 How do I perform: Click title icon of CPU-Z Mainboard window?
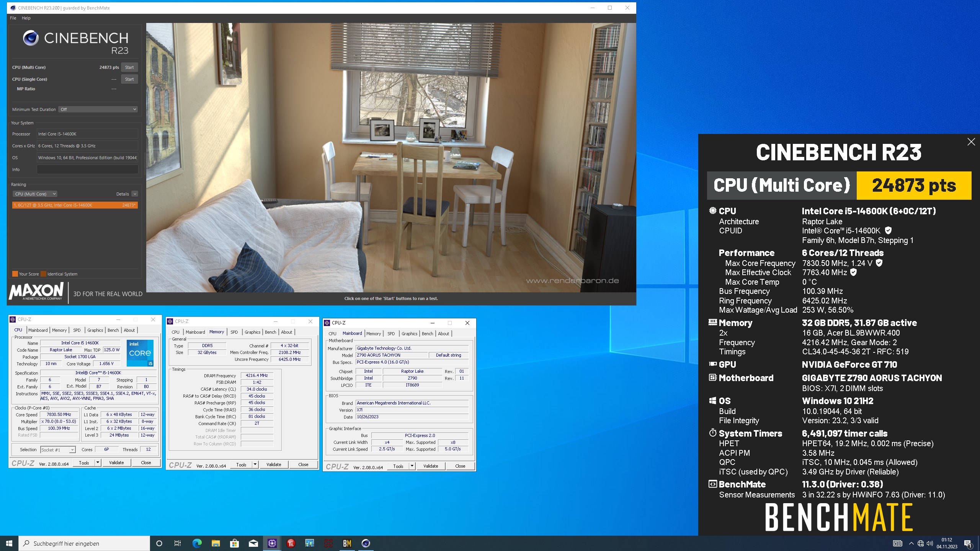click(x=327, y=323)
